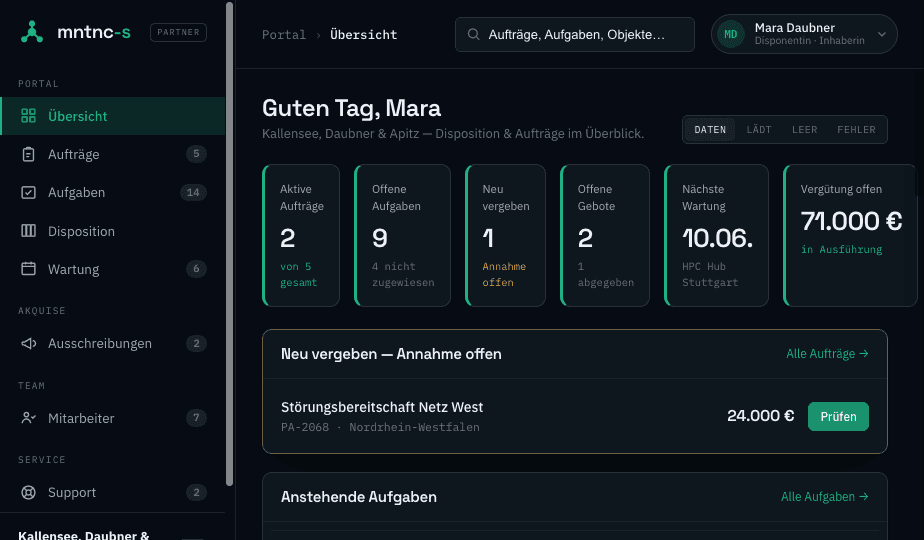Screen dimensions: 924x540
Task: Switch to the LÄDT state tab
Action: 759,130
